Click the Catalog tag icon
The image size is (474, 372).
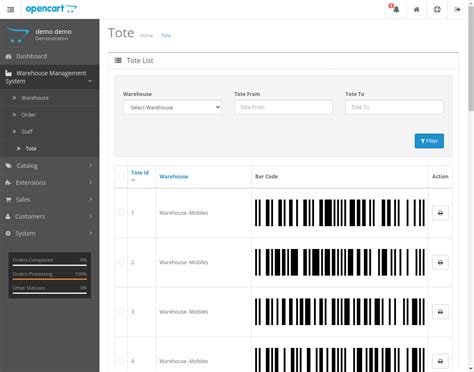9,166
